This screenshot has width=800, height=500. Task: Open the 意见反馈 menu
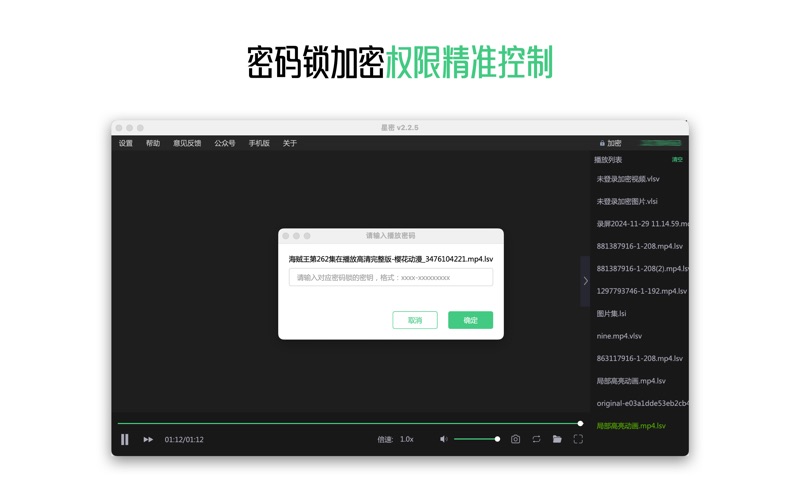click(187, 143)
